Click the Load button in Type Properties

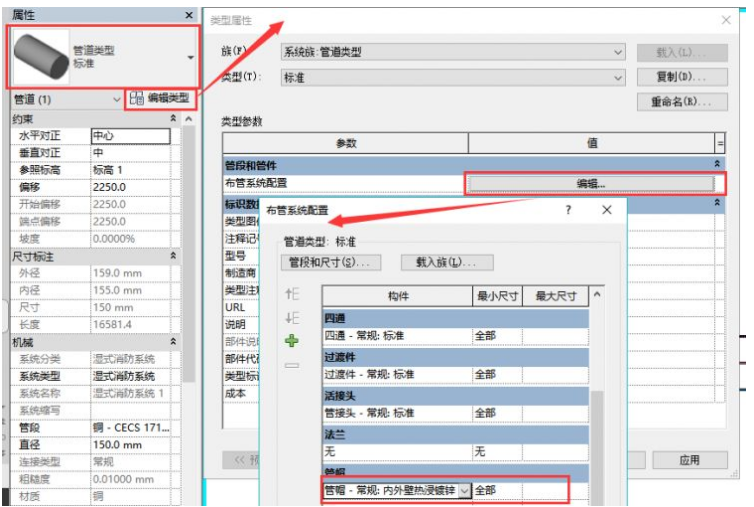(x=682, y=52)
